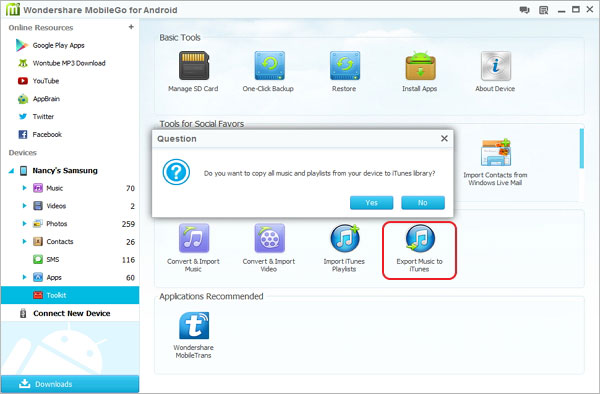Click the MobileGo logo icon
Viewport: 600px width, 394px height.
[12, 10]
